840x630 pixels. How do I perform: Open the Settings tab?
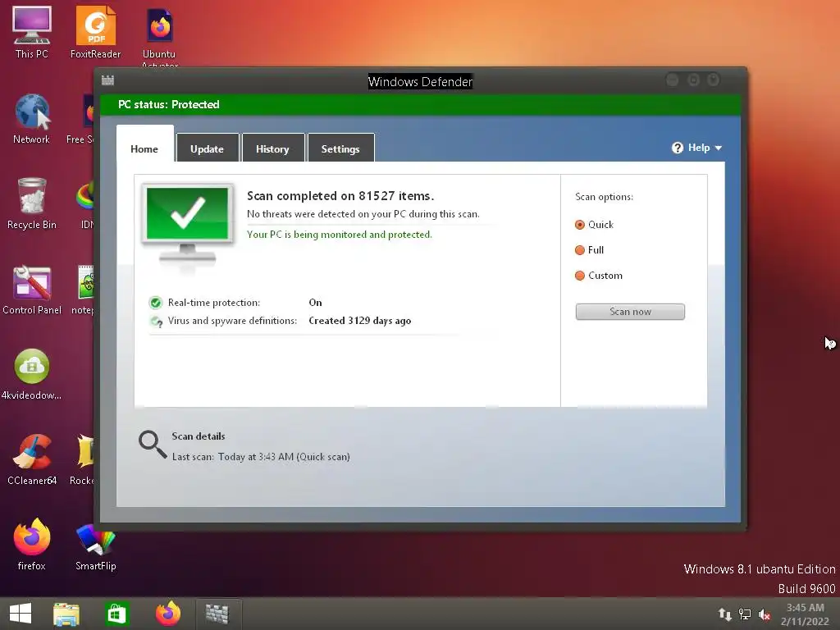(340, 148)
